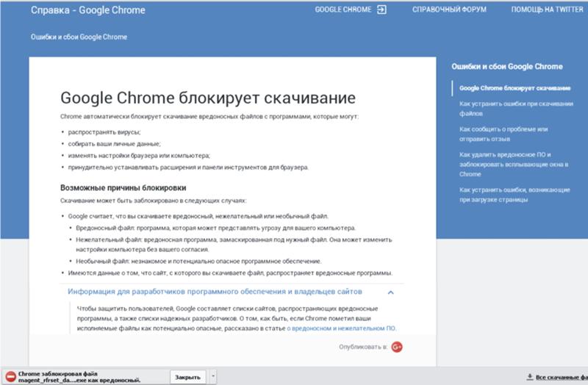Select sidebar item Google Chrome блокирует скачивание
This screenshot has height=385, width=588.
(515, 88)
